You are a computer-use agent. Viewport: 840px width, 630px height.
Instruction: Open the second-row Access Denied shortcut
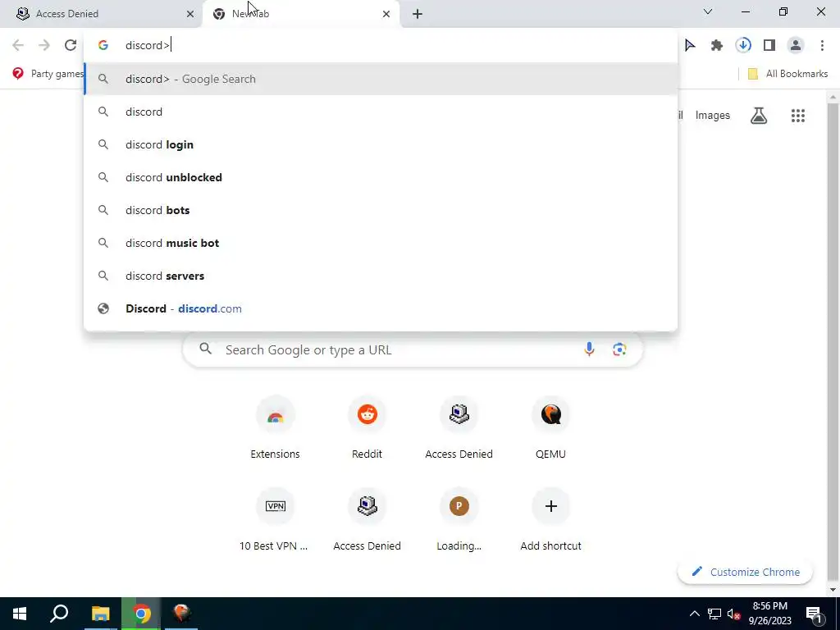[367, 519]
